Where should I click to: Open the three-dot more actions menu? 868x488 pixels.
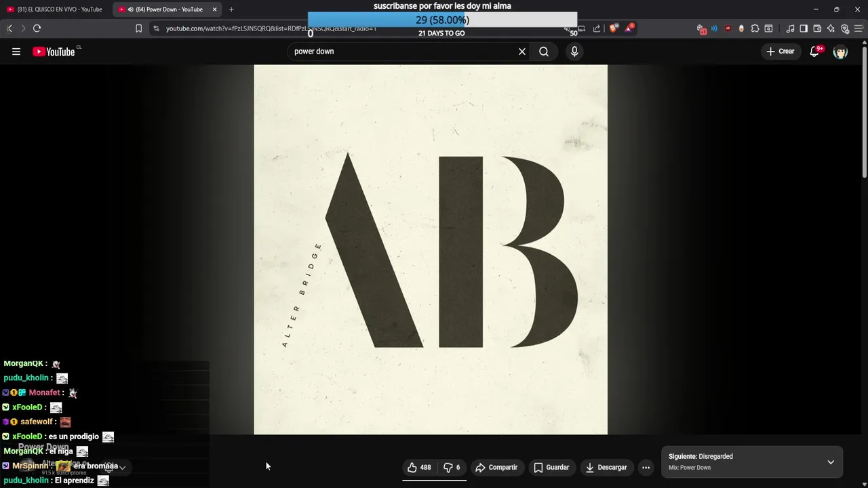pyautogui.click(x=646, y=467)
